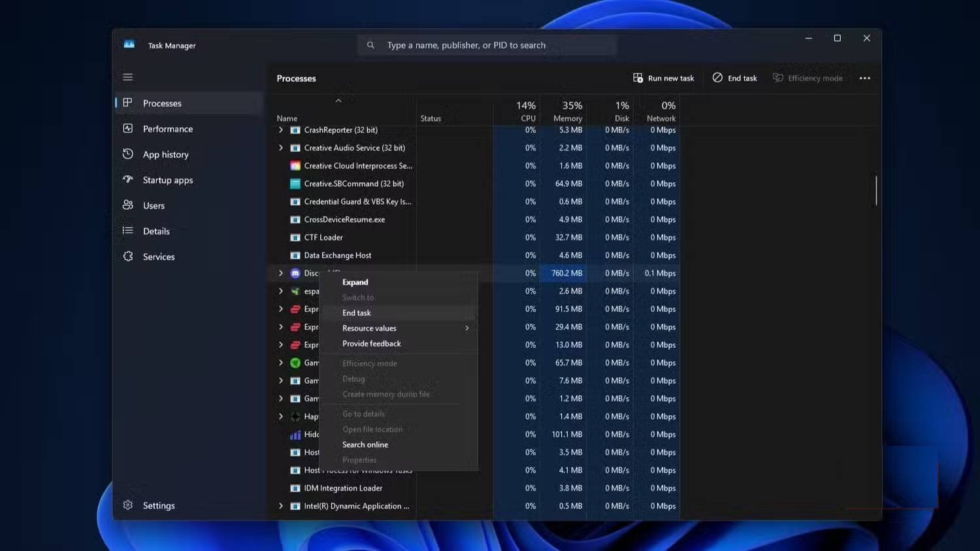Expand the Creative Audio Service group
980x551 pixels.
click(x=281, y=148)
